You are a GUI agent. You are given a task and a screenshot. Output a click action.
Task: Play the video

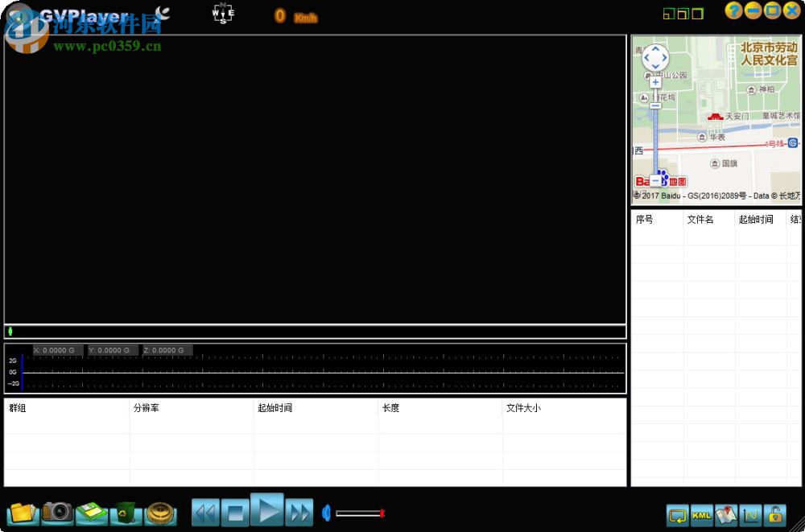pos(267,512)
